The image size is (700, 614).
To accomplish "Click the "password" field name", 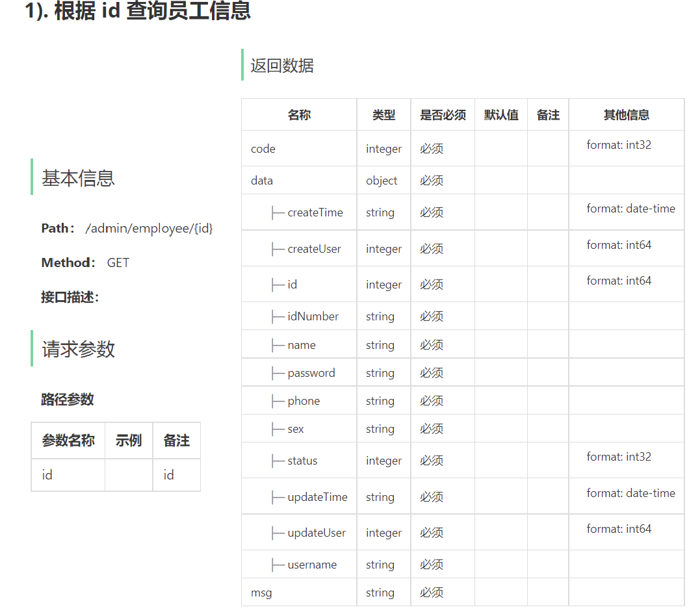I will [x=311, y=373].
